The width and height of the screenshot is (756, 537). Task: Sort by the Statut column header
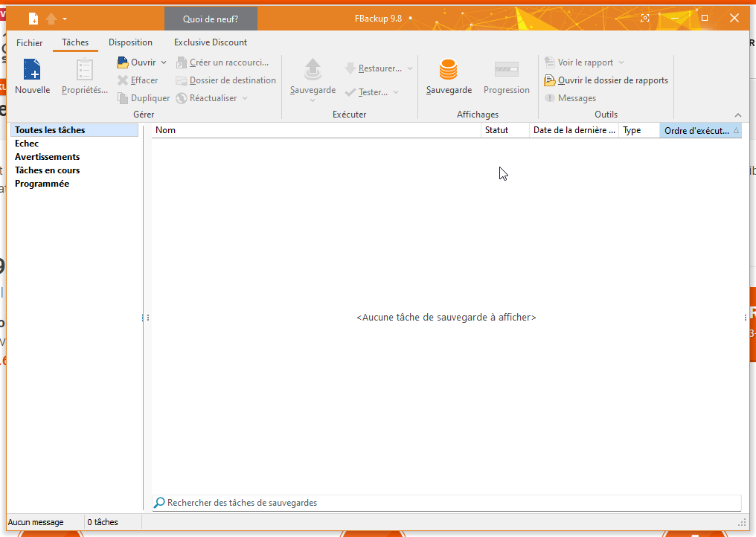pyautogui.click(x=505, y=130)
